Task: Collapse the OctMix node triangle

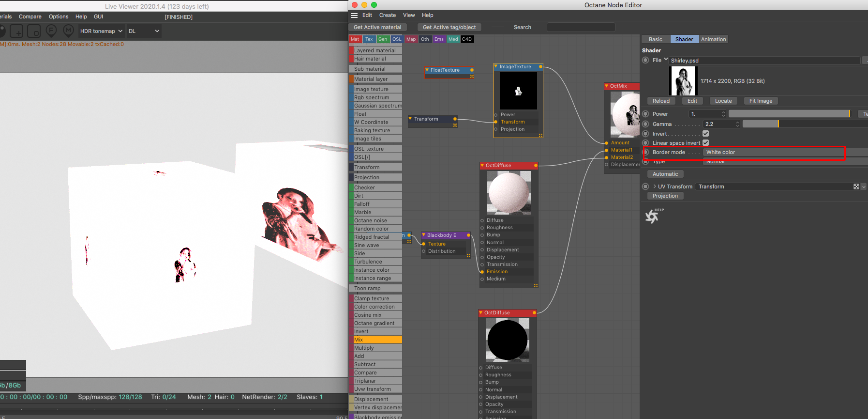Action: tap(607, 86)
